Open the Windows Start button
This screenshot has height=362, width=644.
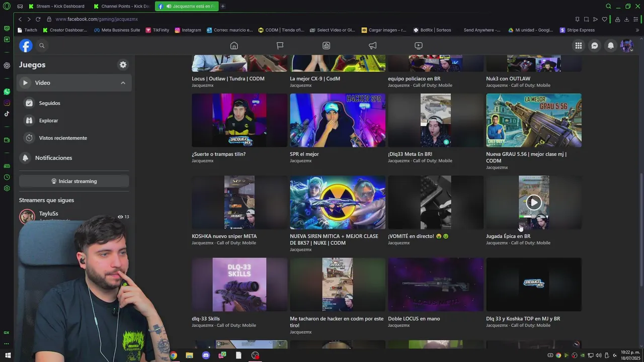coord(8,355)
